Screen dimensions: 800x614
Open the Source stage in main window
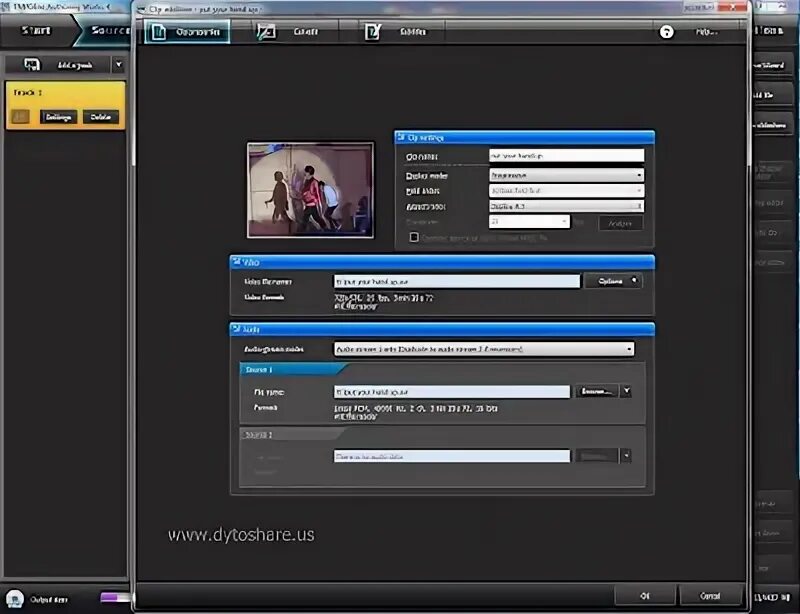pyautogui.click(x=105, y=31)
